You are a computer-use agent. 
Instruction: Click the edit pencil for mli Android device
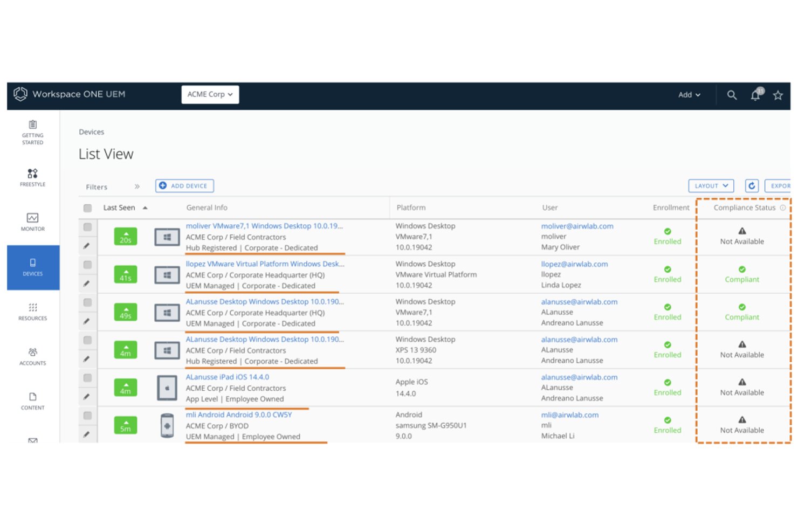[x=87, y=434]
